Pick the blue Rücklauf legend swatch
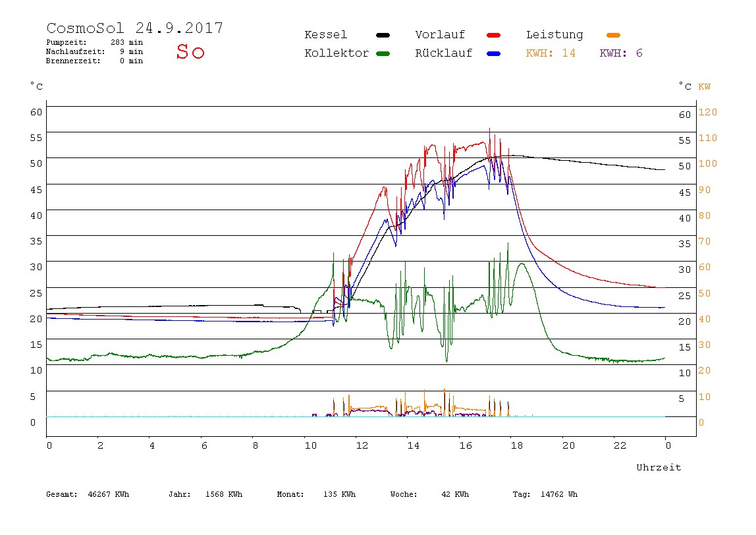This screenshot has height=535, width=756. (493, 53)
